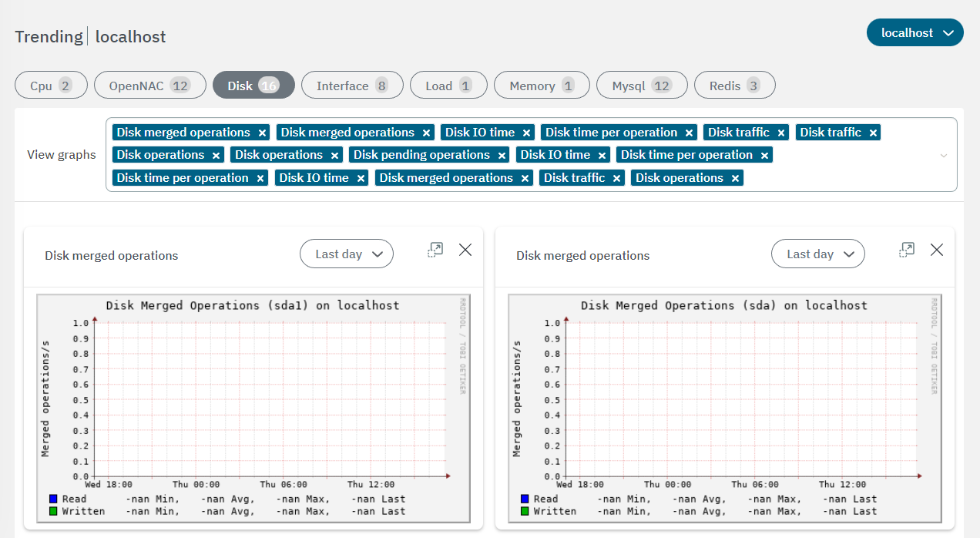
Task: Remove the last Disk operations tag
Action: pos(736,179)
